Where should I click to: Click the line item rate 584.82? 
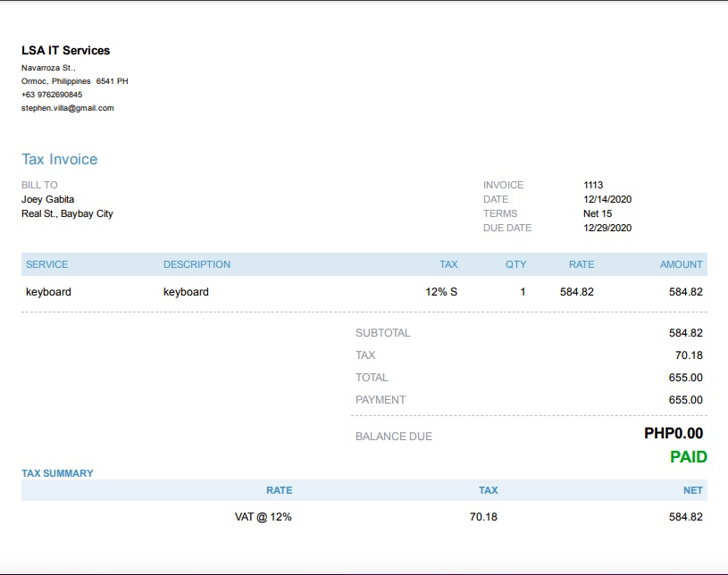(577, 292)
